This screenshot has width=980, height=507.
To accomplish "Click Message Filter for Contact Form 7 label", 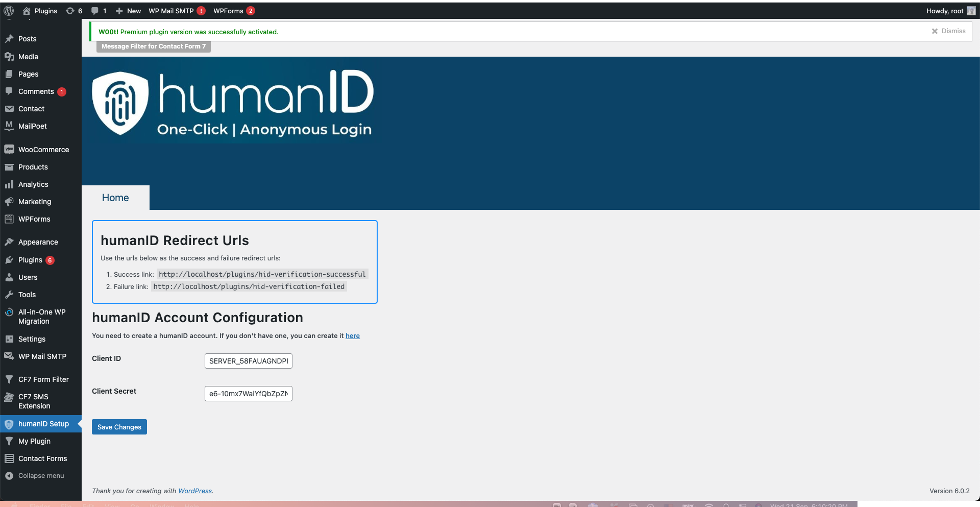I will 154,46.
